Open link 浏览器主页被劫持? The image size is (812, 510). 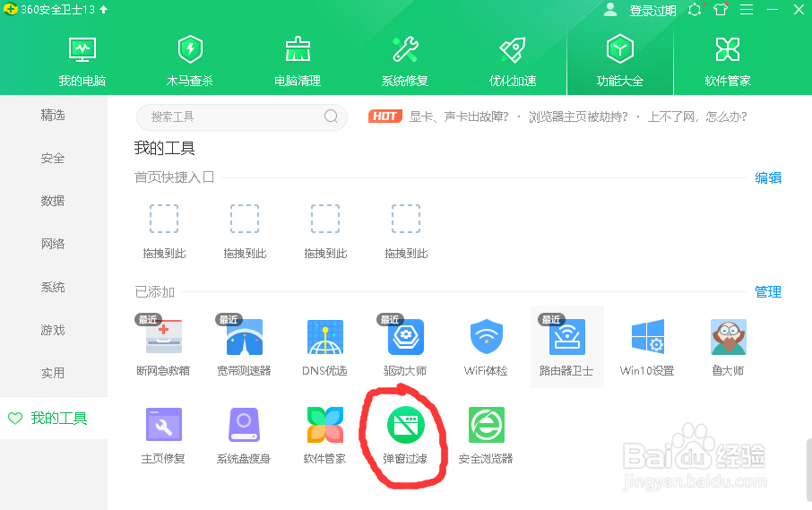point(578,117)
